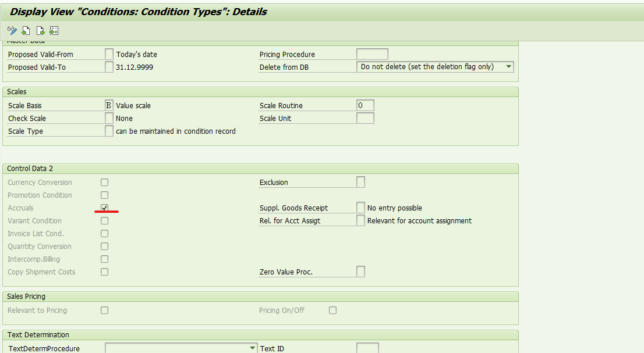
Task: Click the Rel. for Acct Assign field
Action: tap(360, 220)
